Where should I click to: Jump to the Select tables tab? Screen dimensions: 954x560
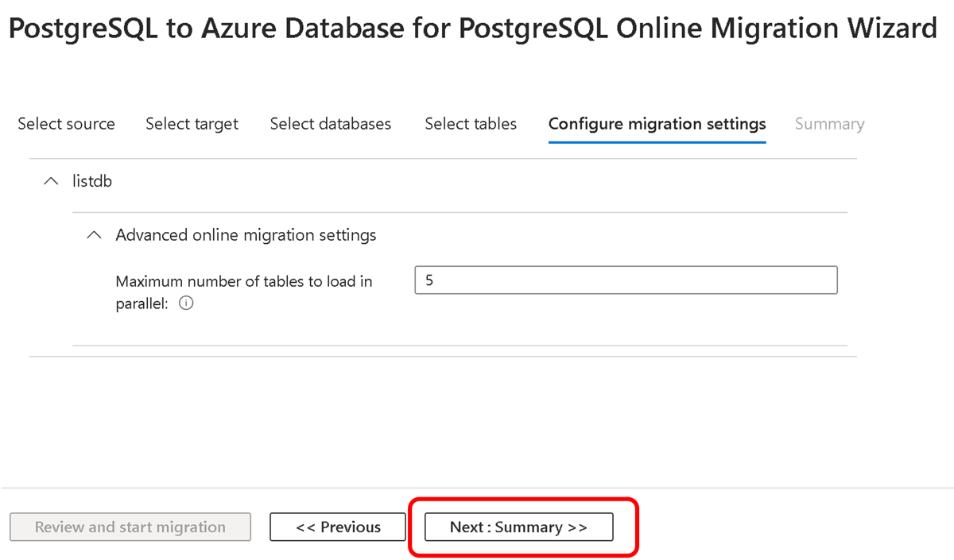[x=471, y=124]
